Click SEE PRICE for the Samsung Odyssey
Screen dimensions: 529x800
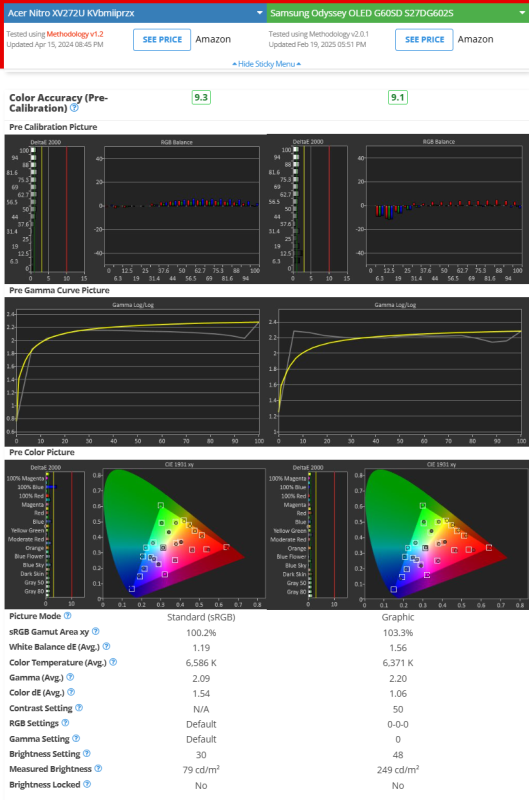tap(424, 39)
